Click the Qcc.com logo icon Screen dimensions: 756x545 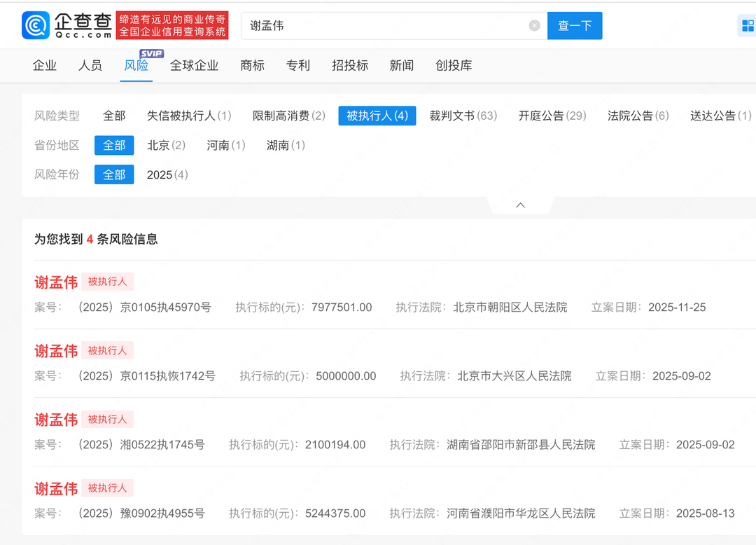pyautogui.click(x=36, y=25)
